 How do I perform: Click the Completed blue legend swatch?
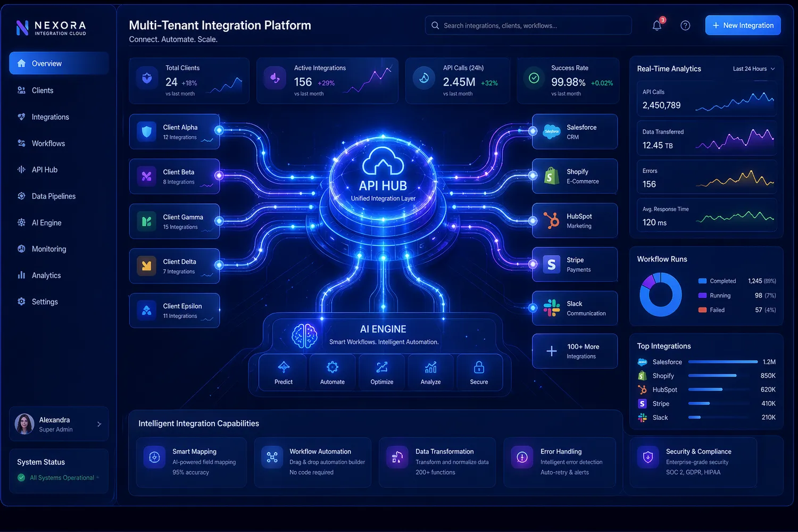coord(702,281)
